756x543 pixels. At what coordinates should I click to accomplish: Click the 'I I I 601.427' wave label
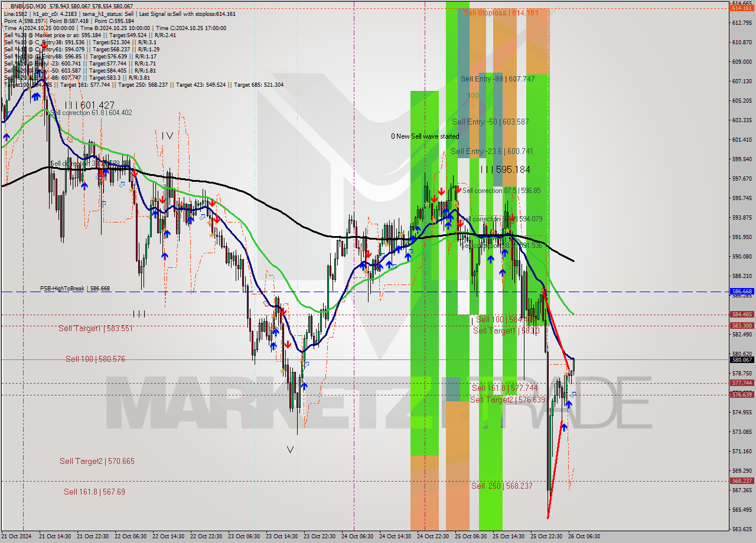[x=90, y=104]
